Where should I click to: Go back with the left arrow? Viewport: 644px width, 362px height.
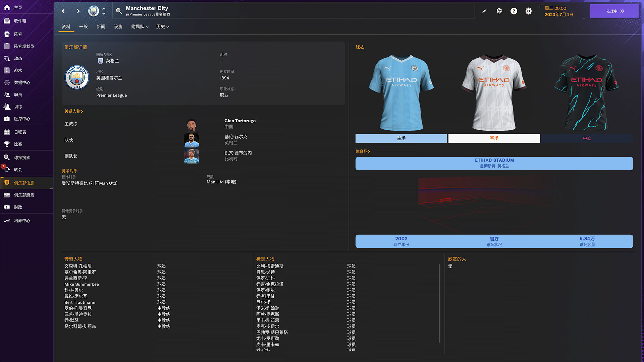point(63,11)
